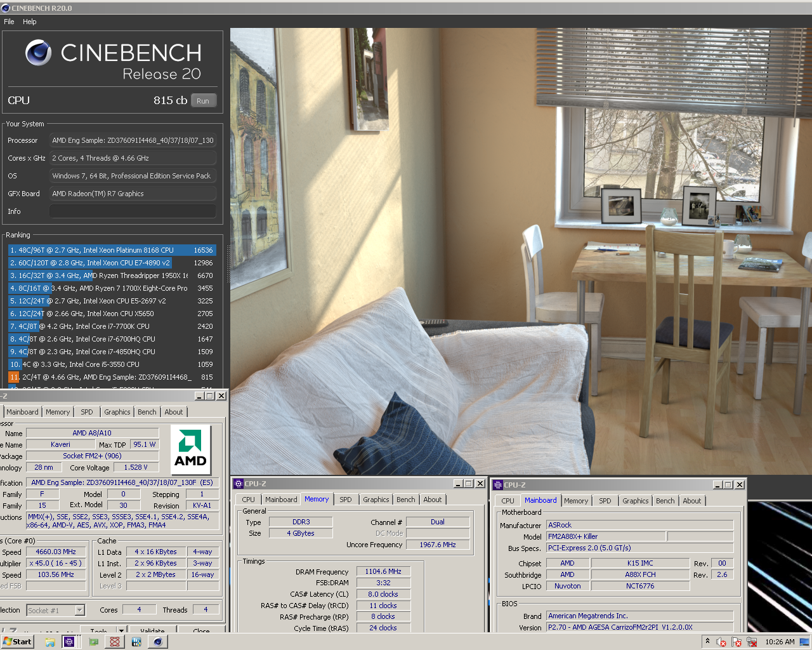Image resolution: width=812 pixels, height=650 pixels.
Task: Select Memory tab in Mainboard CPU-Z window
Action: pyautogui.click(x=576, y=501)
